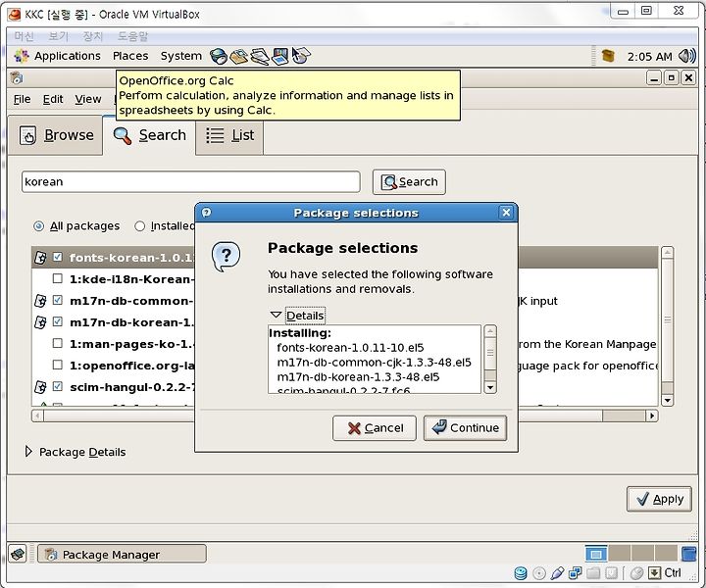
Task: Uncheck the m17n-db-common package checkbox
Action: pos(57,300)
